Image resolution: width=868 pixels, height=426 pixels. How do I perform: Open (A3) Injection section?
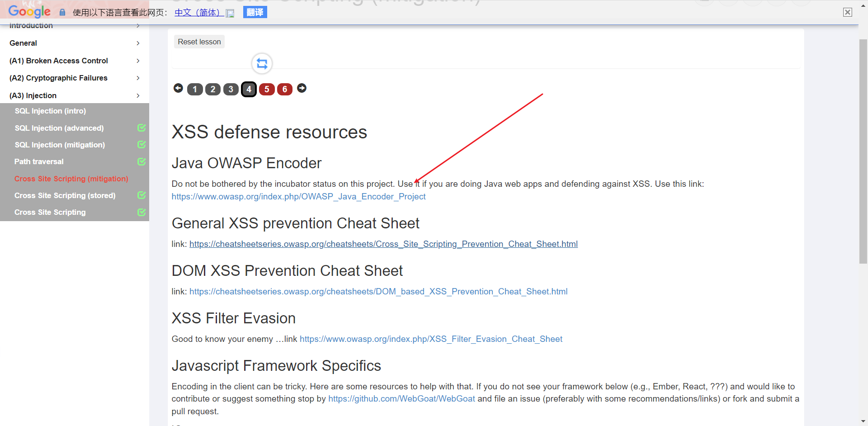coord(33,95)
